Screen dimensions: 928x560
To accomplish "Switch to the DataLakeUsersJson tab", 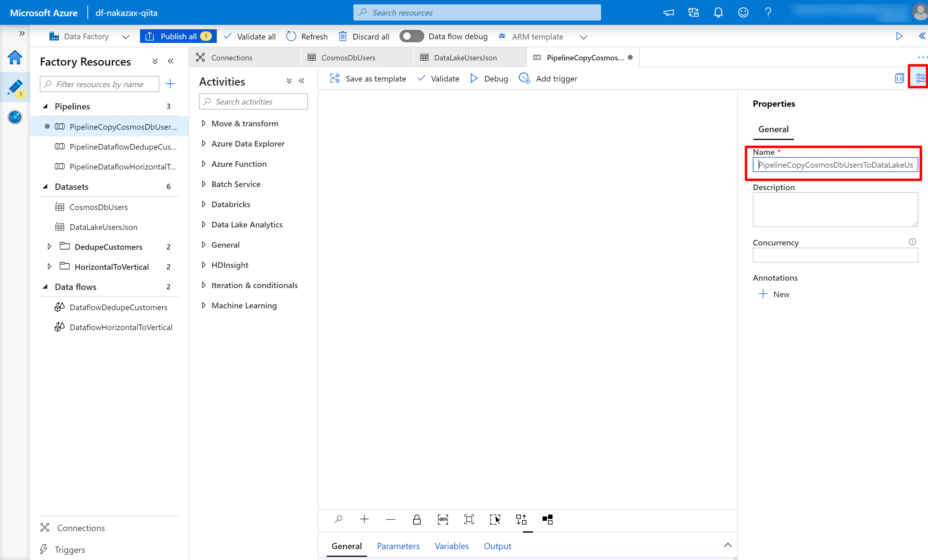I will coord(470,58).
